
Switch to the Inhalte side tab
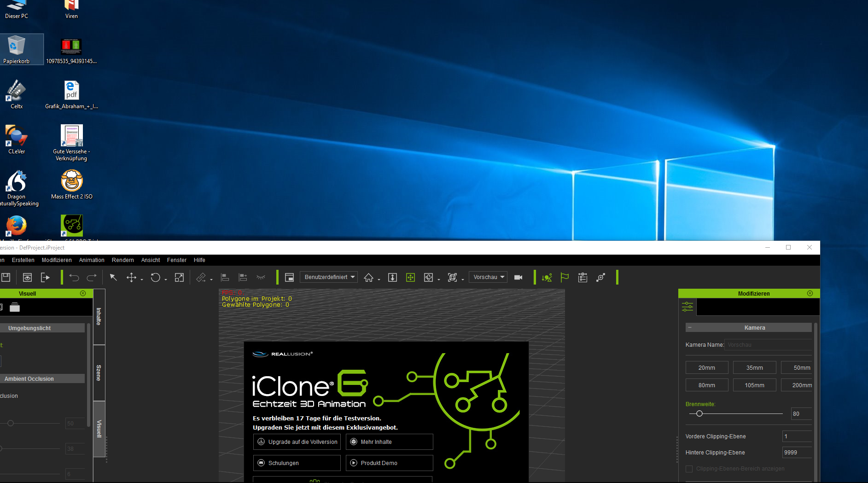click(x=99, y=317)
